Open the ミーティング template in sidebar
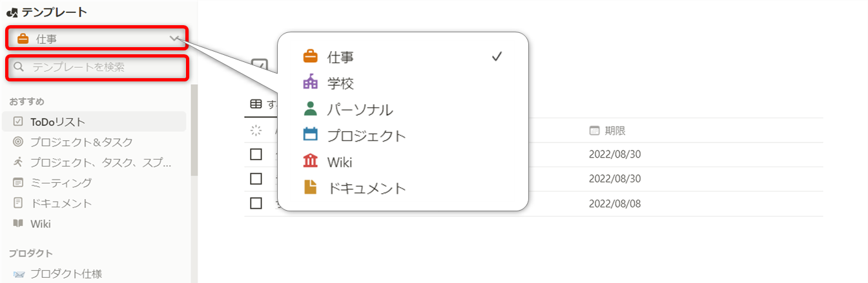 click(x=61, y=183)
